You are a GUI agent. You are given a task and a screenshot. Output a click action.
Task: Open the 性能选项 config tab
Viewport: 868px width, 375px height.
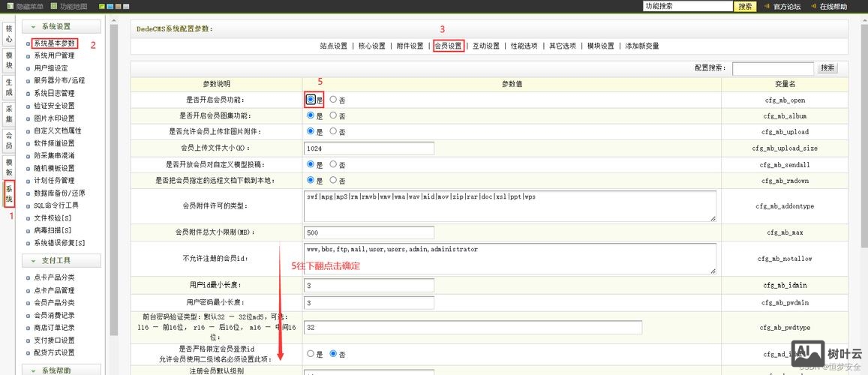pyautogui.click(x=524, y=46)
